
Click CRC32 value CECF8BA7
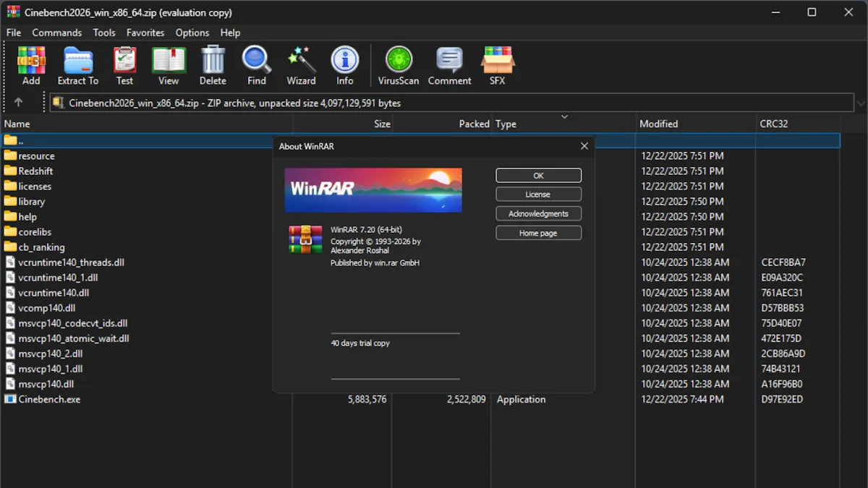[783, 262]
